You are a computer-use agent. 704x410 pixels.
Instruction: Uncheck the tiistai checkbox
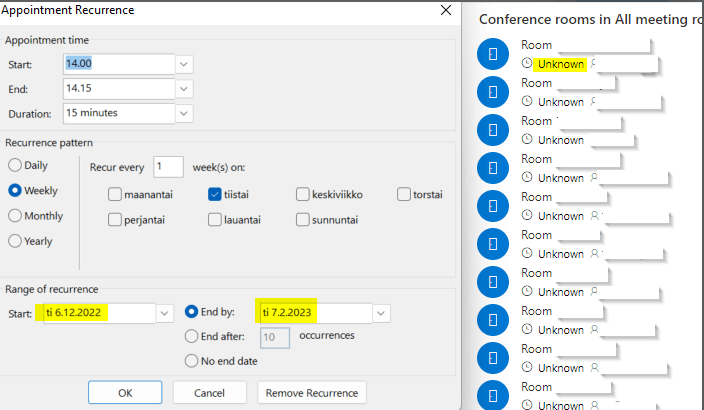click(x=215, y=194)
